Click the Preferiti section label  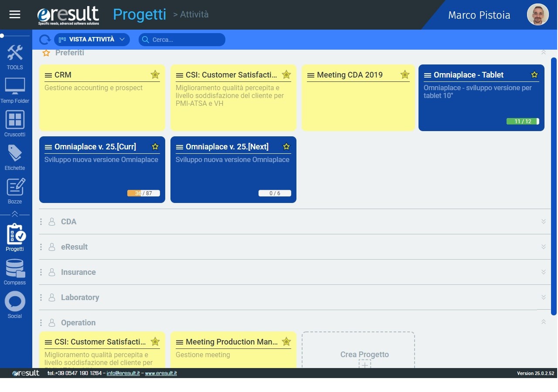[70, 53]
